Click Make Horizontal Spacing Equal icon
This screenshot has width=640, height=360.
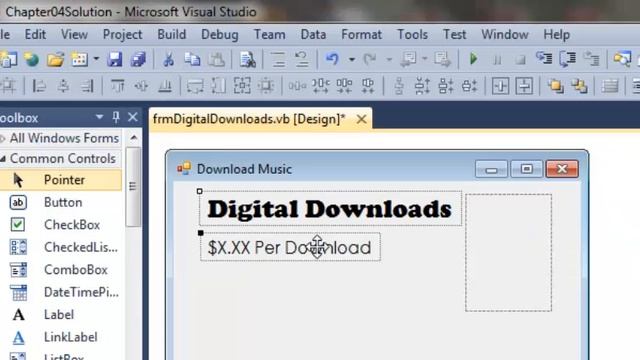[297, 86]
